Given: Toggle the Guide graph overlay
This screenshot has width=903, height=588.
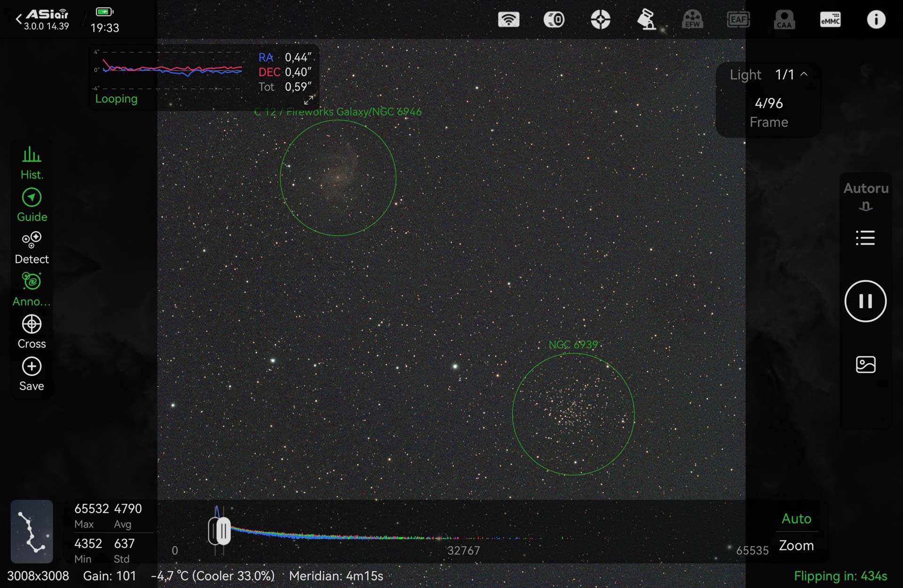Looking at the screenshot, I should pos(32,205).
